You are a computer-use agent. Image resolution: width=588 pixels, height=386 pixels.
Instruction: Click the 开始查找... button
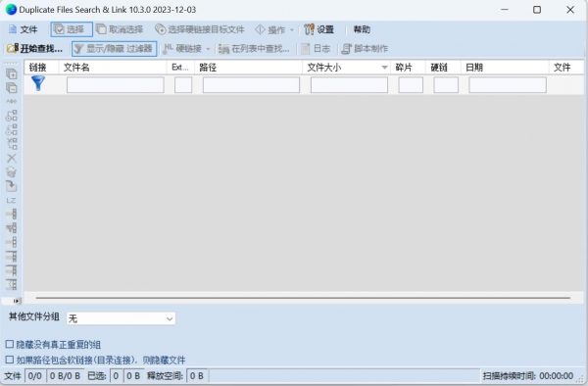click(x=35, y=48)
